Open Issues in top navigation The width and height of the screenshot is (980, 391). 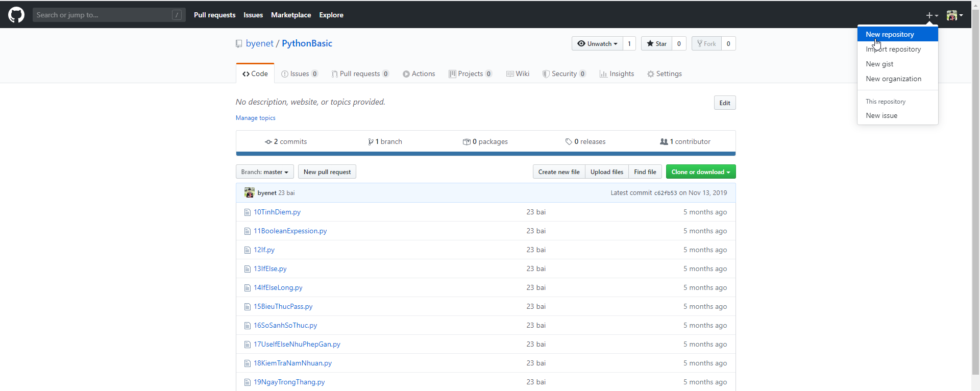tap(253, 15)
